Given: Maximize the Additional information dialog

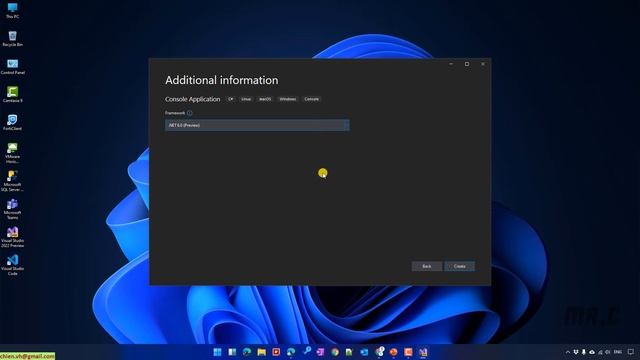Looking at the screenshot, I should point(467,64).
